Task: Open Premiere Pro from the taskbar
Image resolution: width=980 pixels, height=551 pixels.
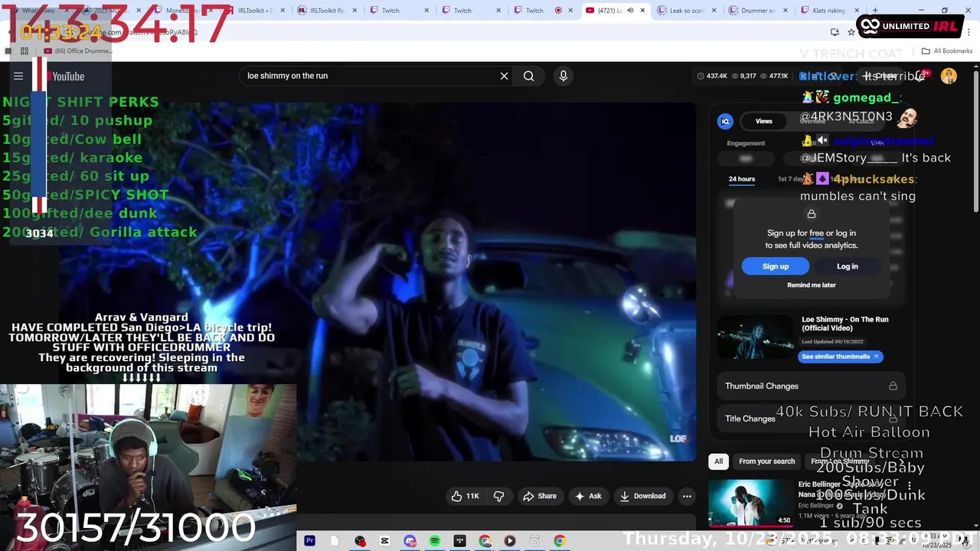Action: [x=309, y=541]
